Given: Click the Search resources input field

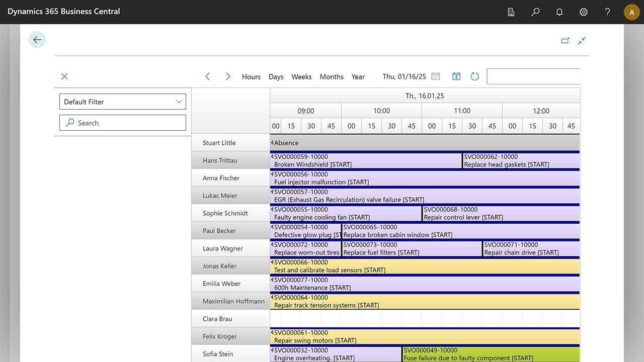Looking at the screenshot, I should coord(122,123).
